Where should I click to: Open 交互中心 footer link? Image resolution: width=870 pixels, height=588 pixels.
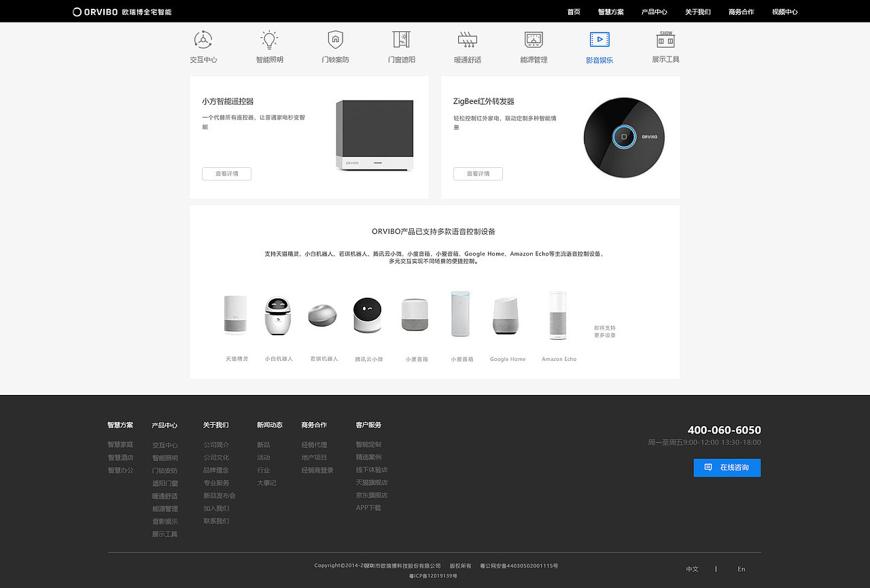click(x=165, y=445)
